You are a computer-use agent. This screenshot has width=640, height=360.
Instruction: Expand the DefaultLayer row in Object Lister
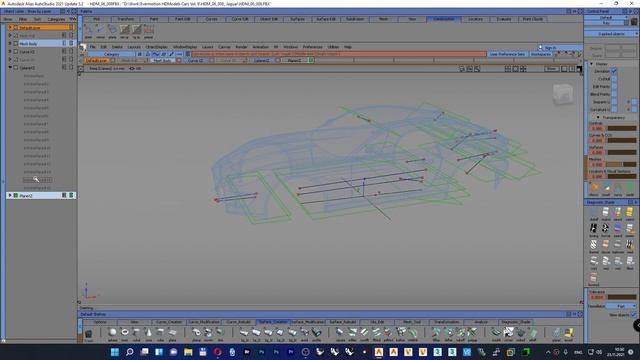[x=10, y=28]
